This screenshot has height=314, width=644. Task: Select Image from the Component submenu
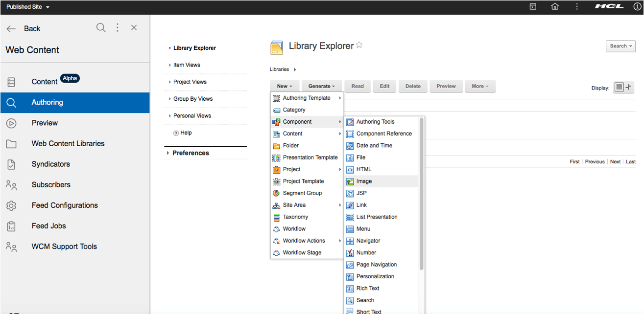(364, 181)
